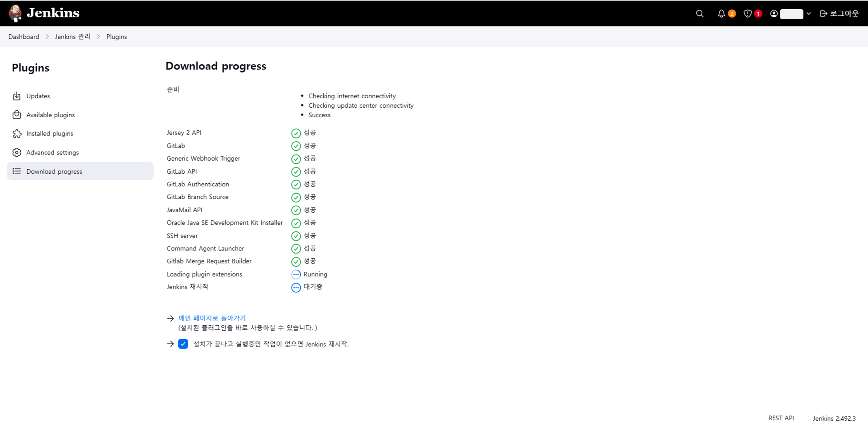Viewport: 868px width, 432px height.
Task: Click success checkmark for GitLab API
Action: point(296,172)
